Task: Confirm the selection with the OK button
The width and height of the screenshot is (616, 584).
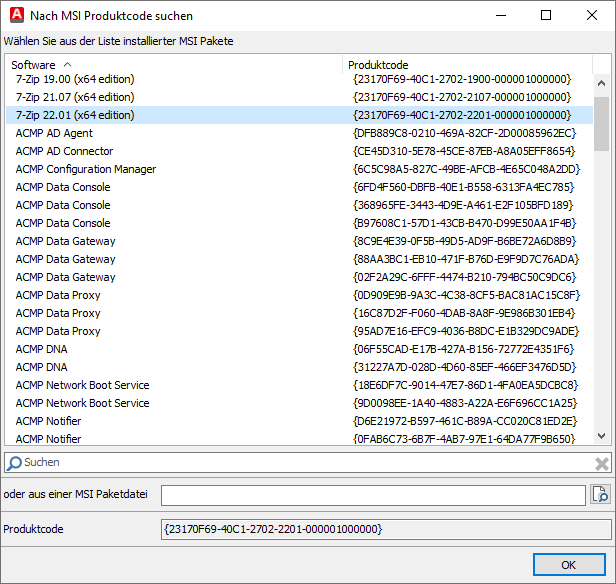Action: pos(568,565)
